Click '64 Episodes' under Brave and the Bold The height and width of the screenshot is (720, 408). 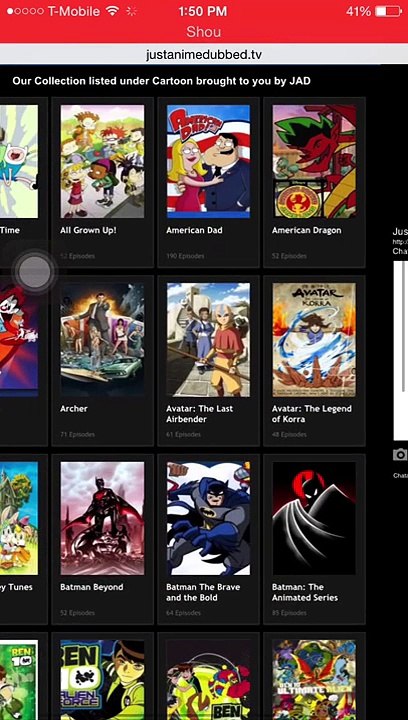tap(183, 613)
